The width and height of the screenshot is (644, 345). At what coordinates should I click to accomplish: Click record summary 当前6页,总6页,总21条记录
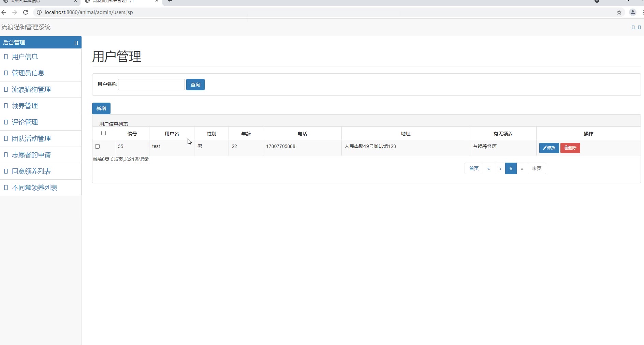[121, 159]
